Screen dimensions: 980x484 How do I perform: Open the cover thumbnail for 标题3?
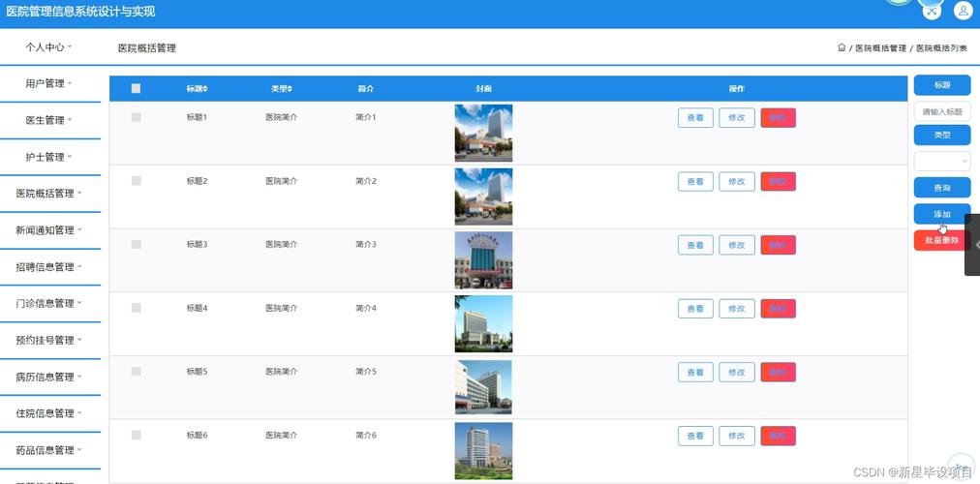click(483, 259)
